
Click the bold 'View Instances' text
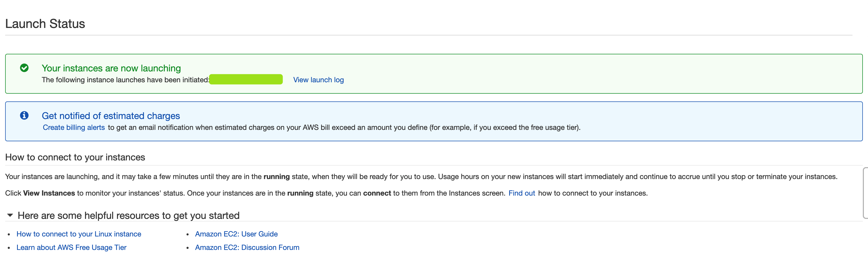pyautogui.click(x=49, y=193)
